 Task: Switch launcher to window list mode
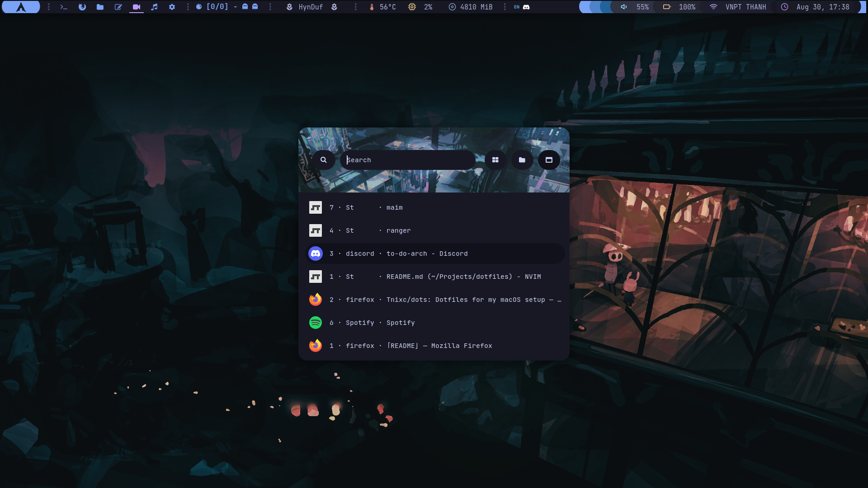pos(549,160)
